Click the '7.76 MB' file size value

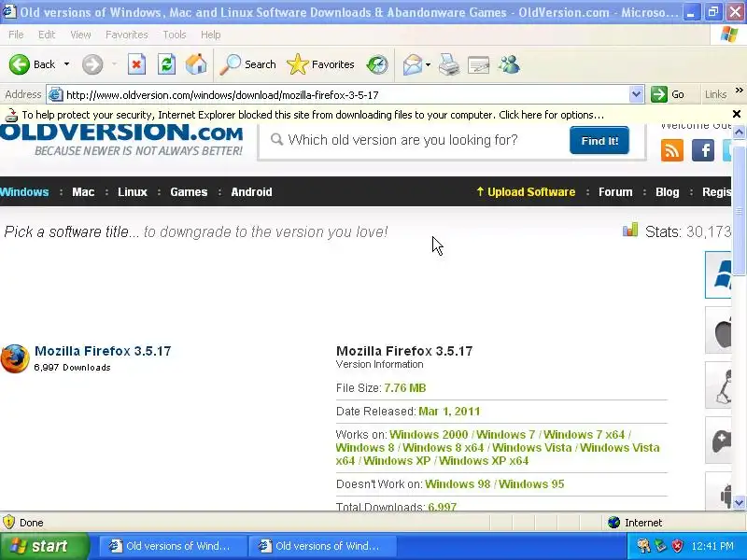click(x=405, y=387)
